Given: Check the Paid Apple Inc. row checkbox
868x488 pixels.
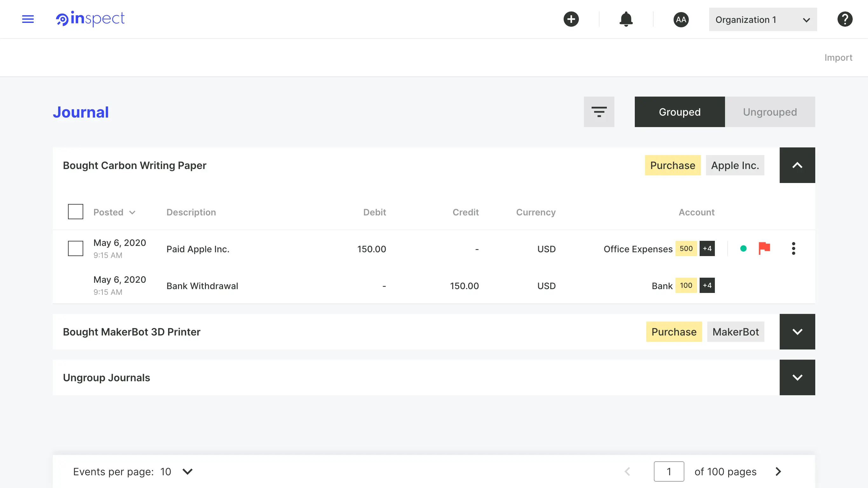Looking at the screenshot, I should click(76, 248).
